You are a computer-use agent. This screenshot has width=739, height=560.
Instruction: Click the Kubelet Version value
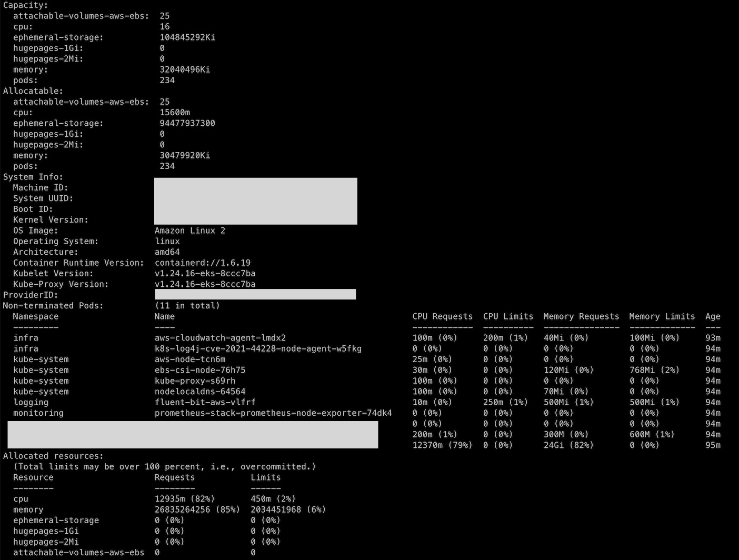pyautogui.click(x=205, y=273)
